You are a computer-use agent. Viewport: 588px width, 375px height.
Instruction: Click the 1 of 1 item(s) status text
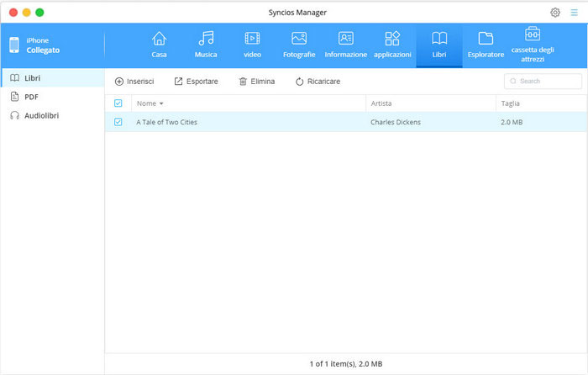(346, 364)
